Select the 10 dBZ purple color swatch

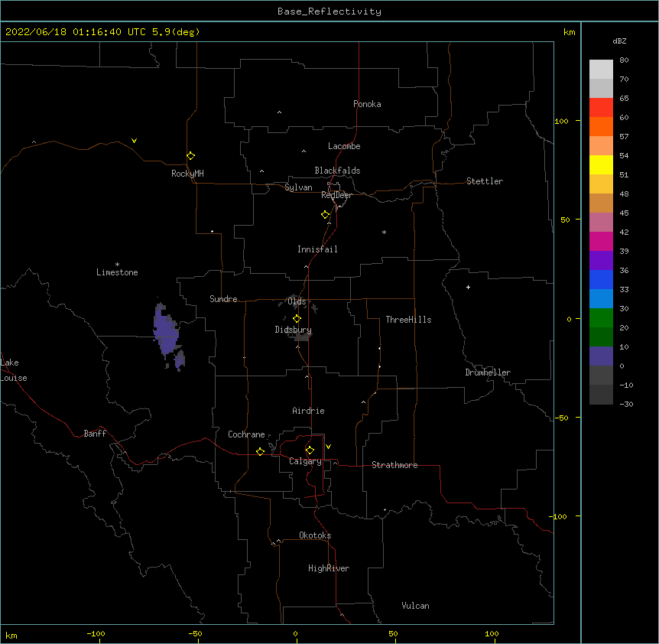pos(601,356)
